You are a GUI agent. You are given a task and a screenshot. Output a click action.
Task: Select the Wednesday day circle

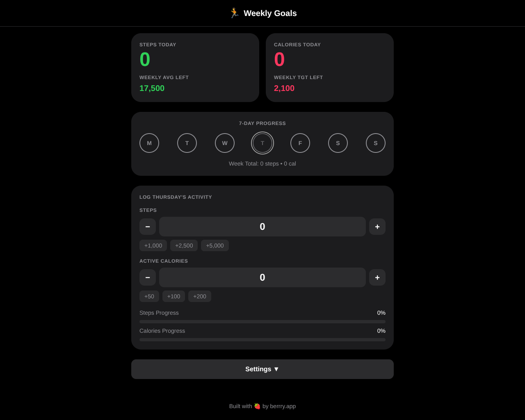[225, 143]
